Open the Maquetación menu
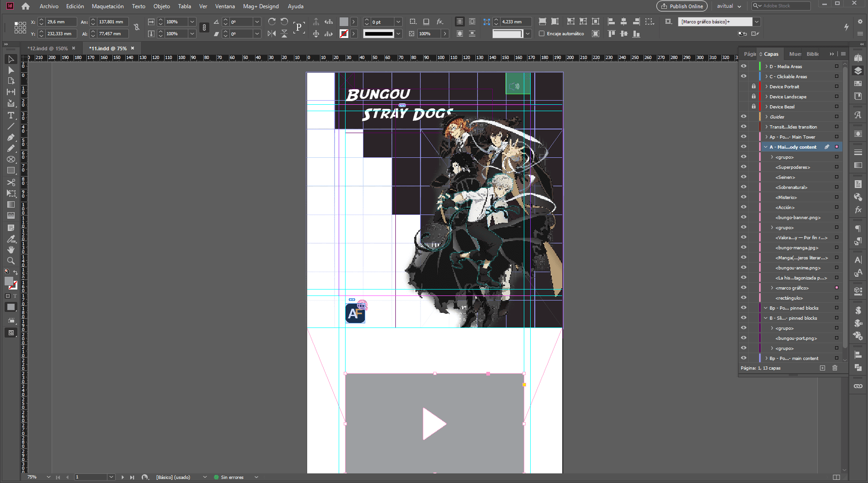 click(107, 6)
